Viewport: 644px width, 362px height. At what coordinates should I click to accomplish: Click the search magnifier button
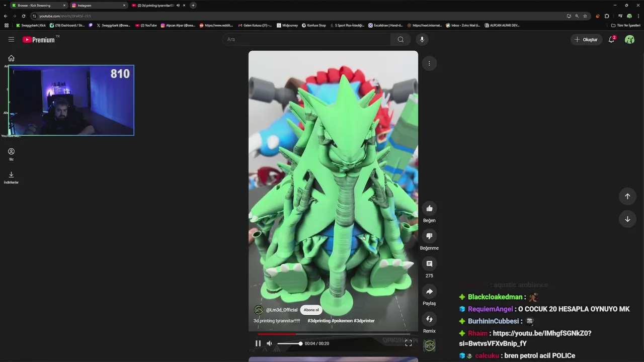[400, 39]
